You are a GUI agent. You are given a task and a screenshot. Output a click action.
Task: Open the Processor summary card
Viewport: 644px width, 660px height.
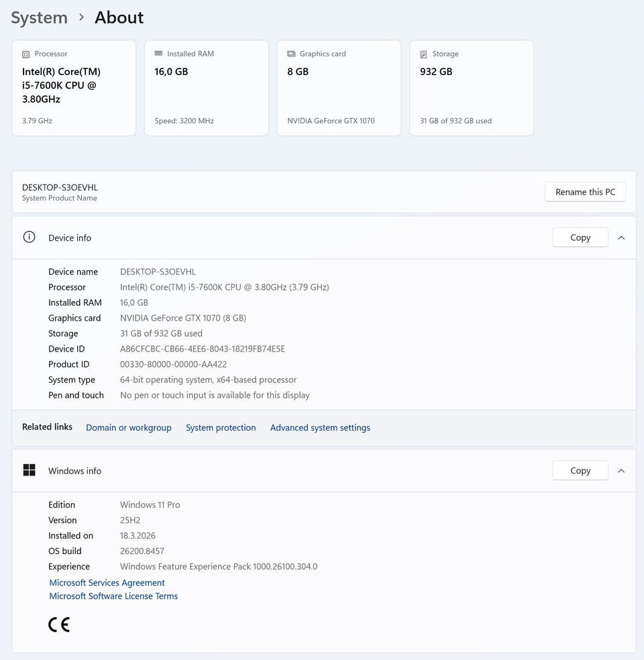coord(74,88)
